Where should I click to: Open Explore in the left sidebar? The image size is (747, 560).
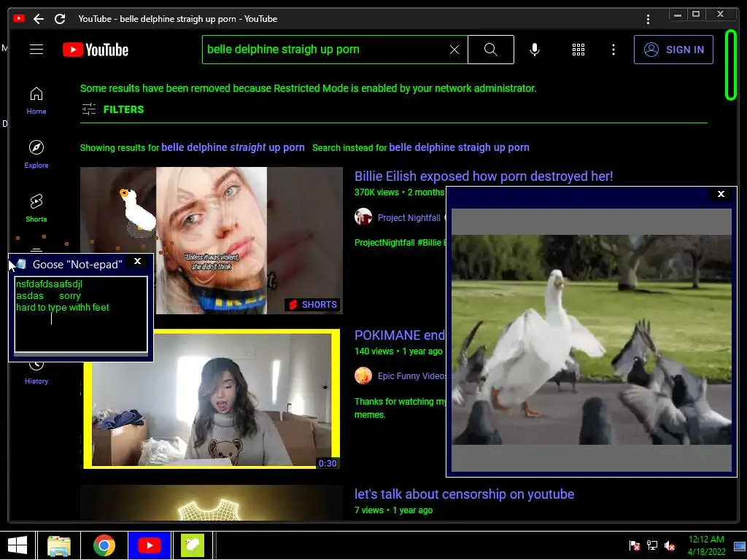point(36,155)
